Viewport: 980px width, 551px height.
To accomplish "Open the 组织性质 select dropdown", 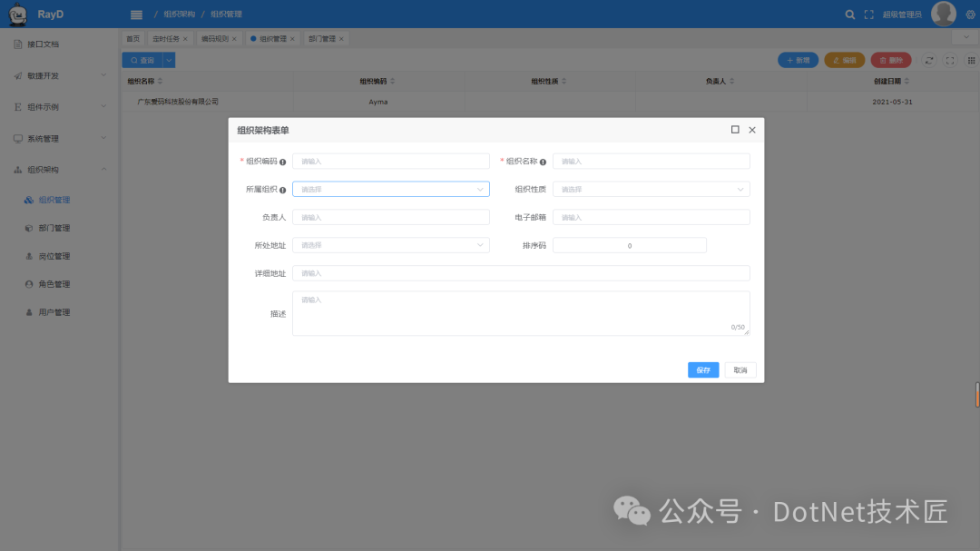I will click(652, 189).
